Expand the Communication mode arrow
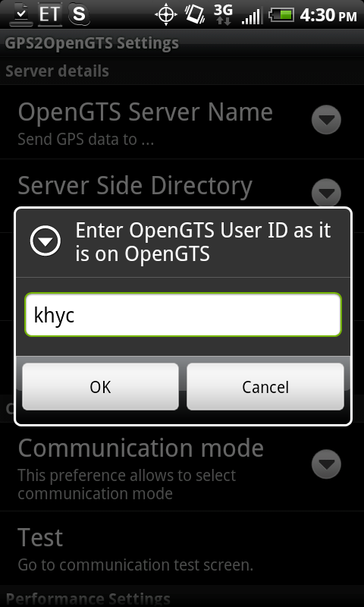This screenshot has width=364, height=607. pyautogui.click(x=326, y=464)
